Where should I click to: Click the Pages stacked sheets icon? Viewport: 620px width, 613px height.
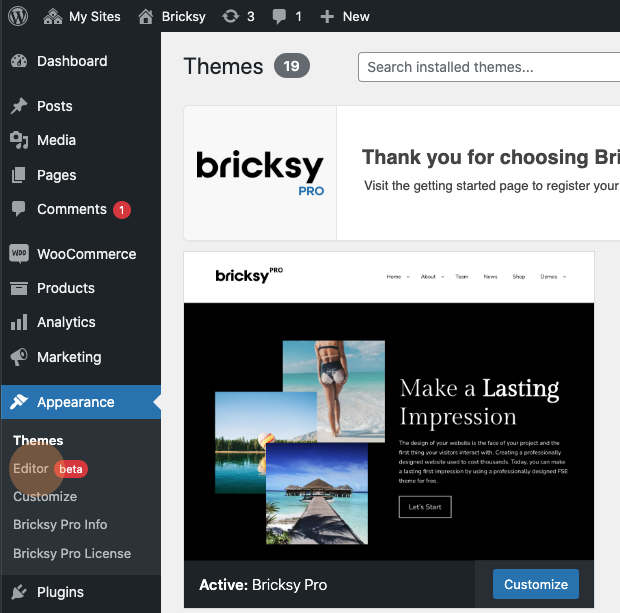[19, 175]
